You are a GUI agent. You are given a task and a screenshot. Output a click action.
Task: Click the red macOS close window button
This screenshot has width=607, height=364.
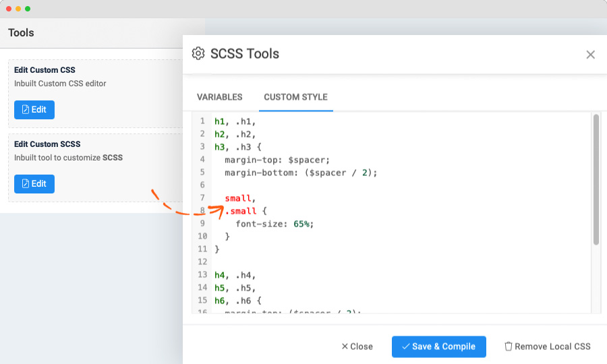[9, 9]
